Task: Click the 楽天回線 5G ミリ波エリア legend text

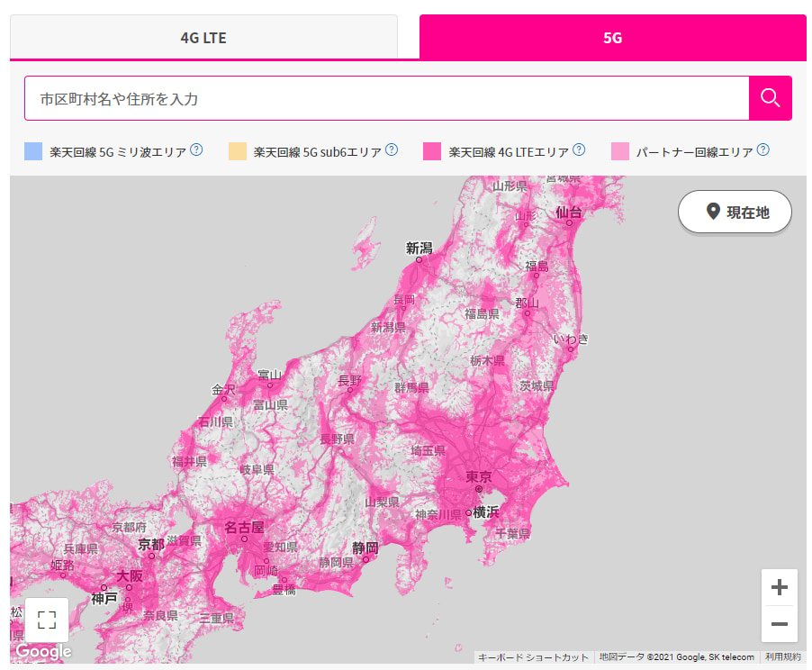Action: click(118, 152)
